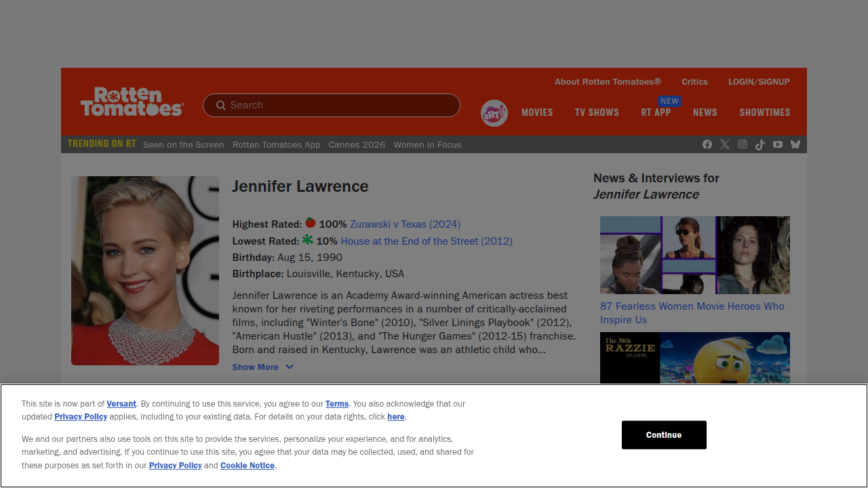Click Continue on the consent banner

[664, 434]
